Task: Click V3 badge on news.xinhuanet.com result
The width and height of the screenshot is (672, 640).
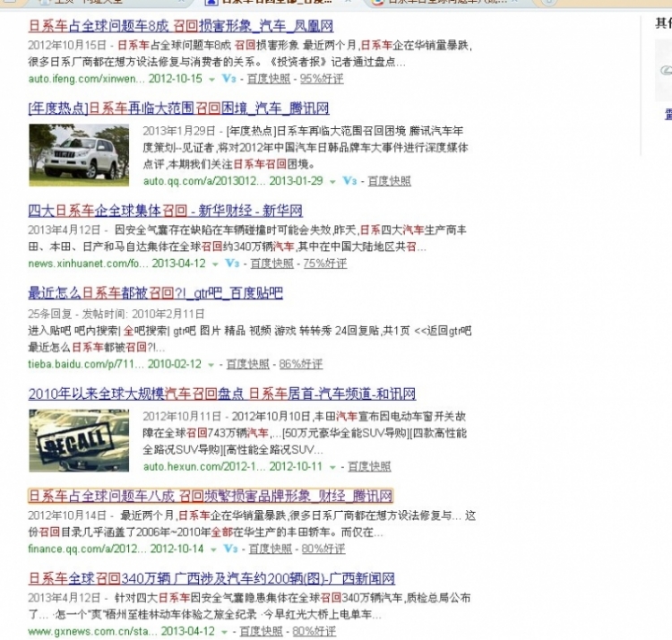Action: pos(232,264)
